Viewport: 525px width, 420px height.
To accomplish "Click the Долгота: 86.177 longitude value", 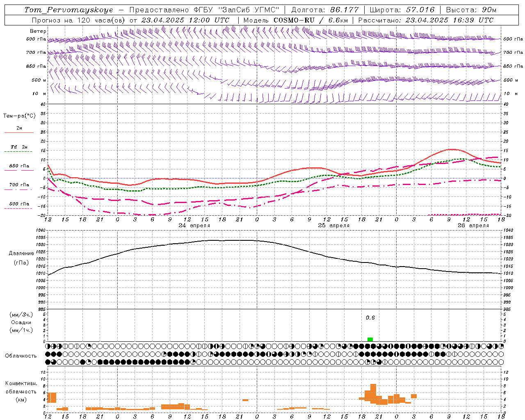I will pyautogui.click(x=325, y=10).
